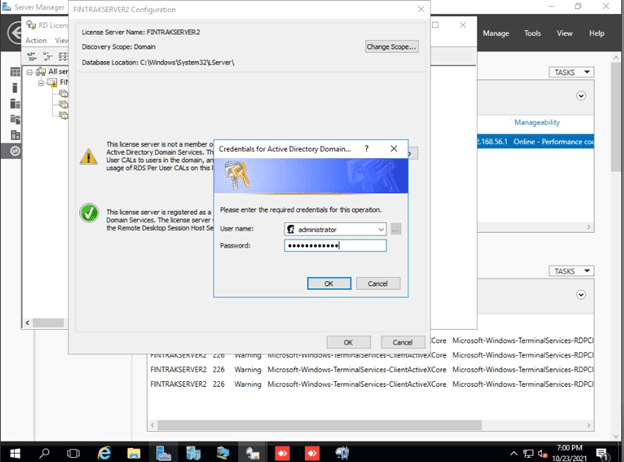
Task: Click Cancel in FINTRAKSERVER2 Configuration dialog
Action: 403,342
